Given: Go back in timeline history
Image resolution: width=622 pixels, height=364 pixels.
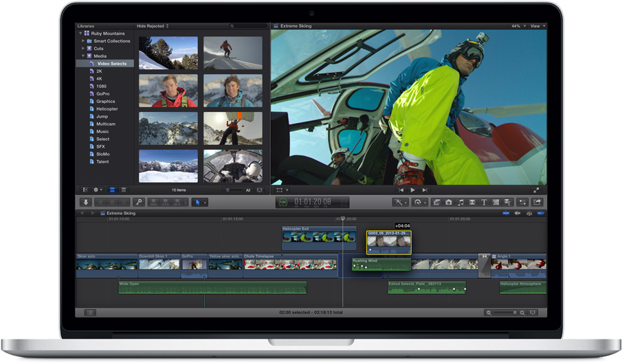Looking at the screenshot, I should coord(82,214).
